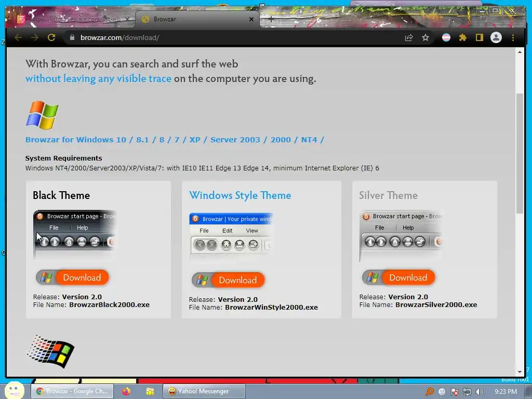Click the 'Silver Theme' heading
532x399 pixels.
389,195
